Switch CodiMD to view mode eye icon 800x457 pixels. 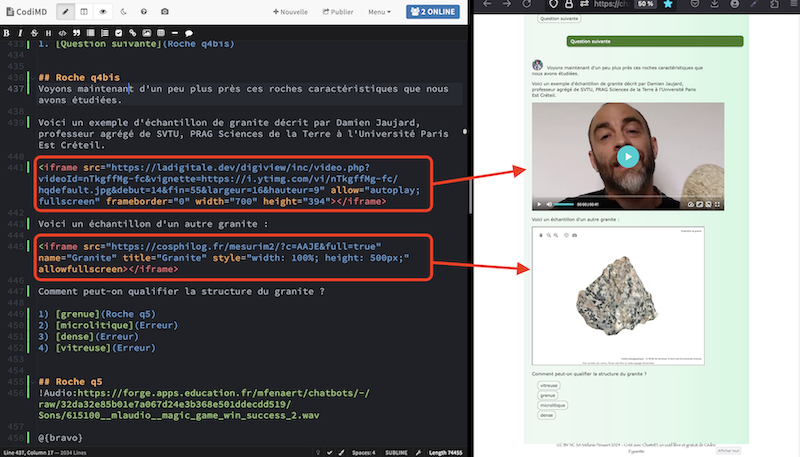coord(103,11)
